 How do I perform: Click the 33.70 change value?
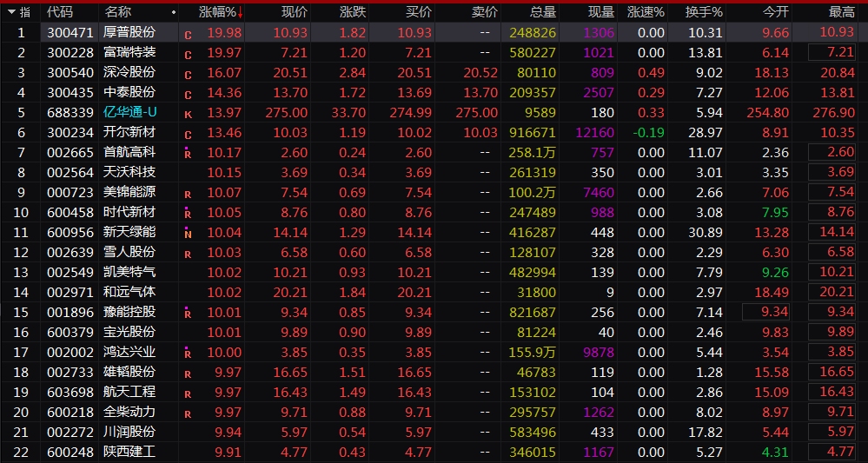tap(348, 112)
